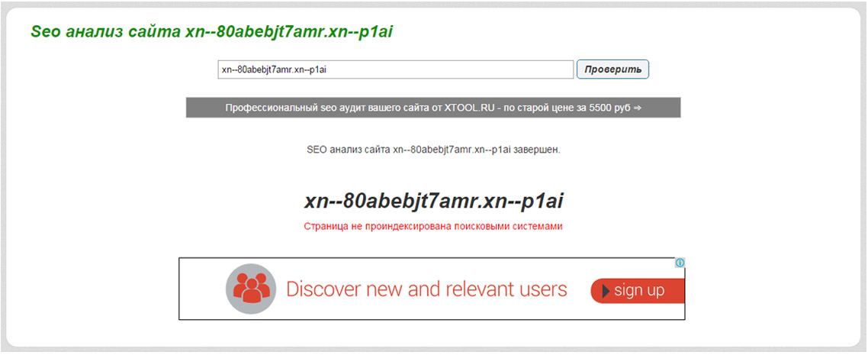Click the large bold domain name heading
Image resolution: width=868 pixels, height=355 pixels.
[433, 202]
